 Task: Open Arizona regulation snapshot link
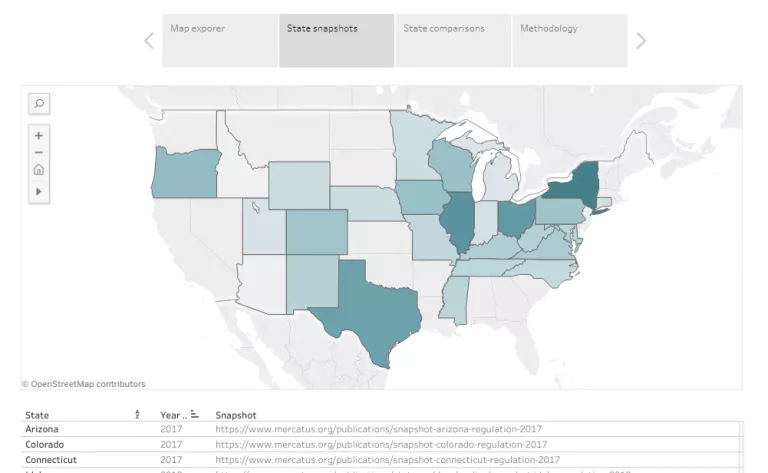[378, 429]
